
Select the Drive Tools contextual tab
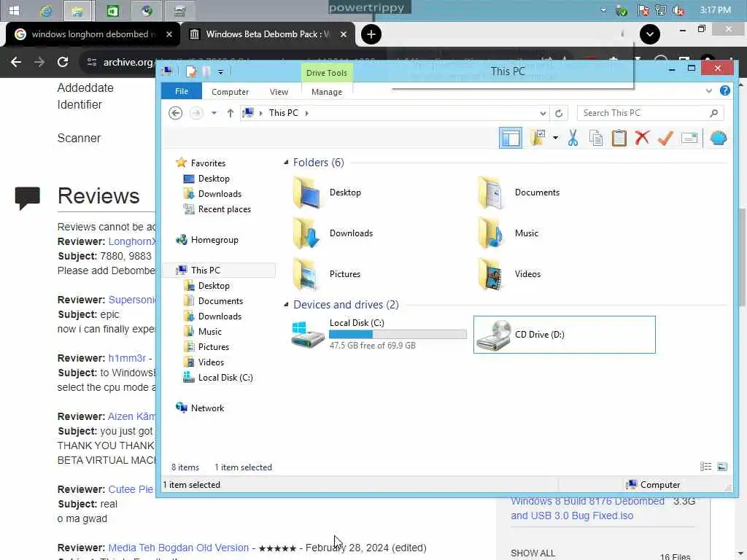[327, 73]
